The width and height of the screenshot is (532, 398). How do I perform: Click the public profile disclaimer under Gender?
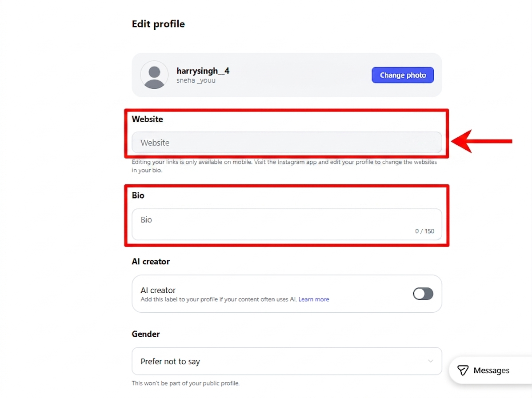(186, 383)
